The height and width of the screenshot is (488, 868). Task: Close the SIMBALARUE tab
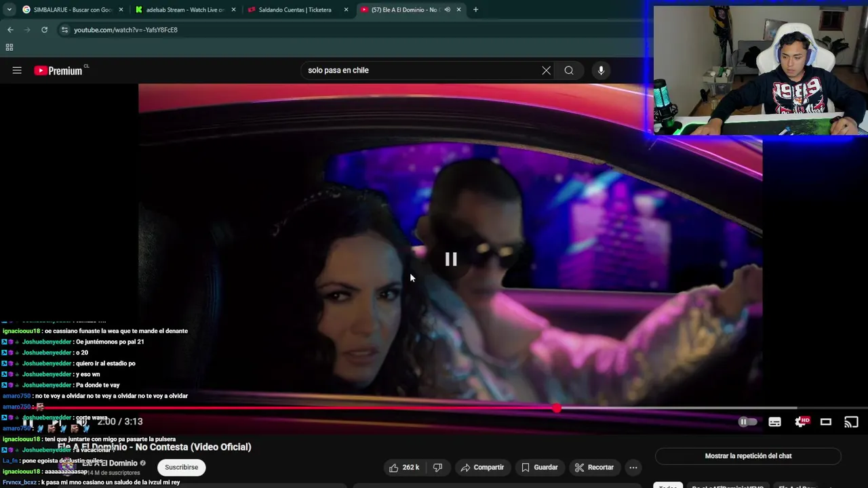coord(121,9)
